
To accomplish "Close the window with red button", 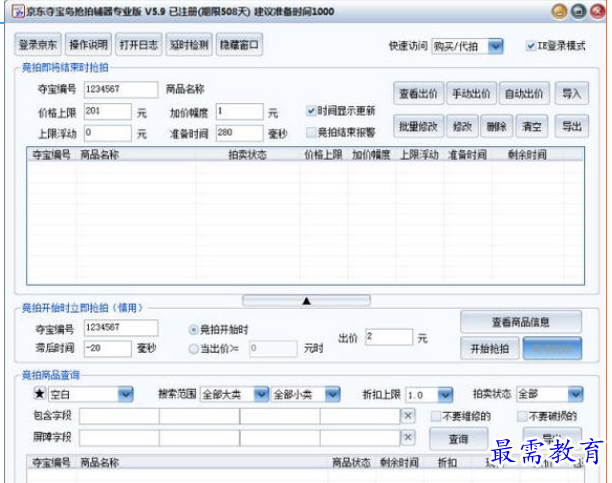I will point(598,11).
